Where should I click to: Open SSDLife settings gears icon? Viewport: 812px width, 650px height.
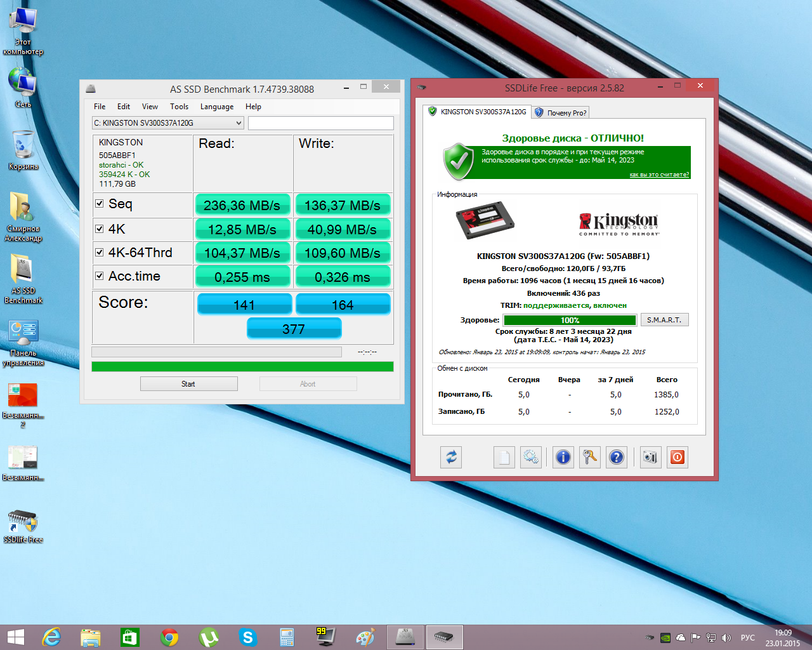click(x=531, y=457)
